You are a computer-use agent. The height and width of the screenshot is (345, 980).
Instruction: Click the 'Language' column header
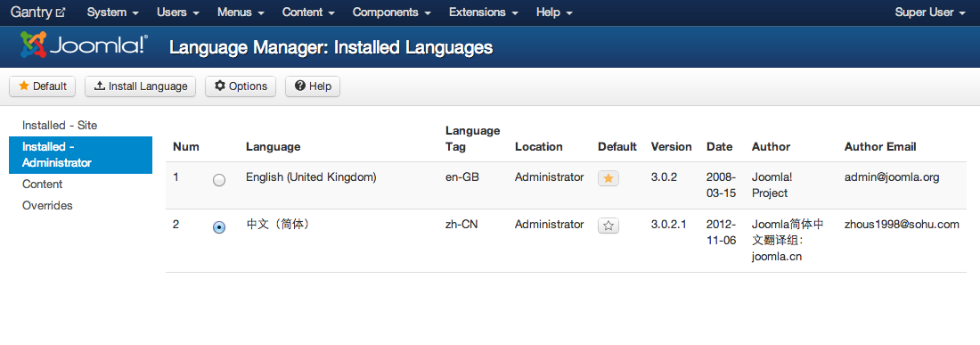point(274,147)
